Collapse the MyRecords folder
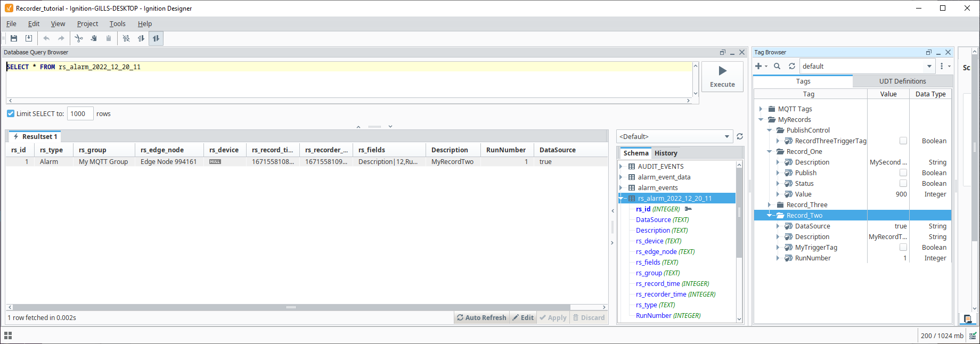The height and width of the screenshot is (344, 980). tap(761, 120)
